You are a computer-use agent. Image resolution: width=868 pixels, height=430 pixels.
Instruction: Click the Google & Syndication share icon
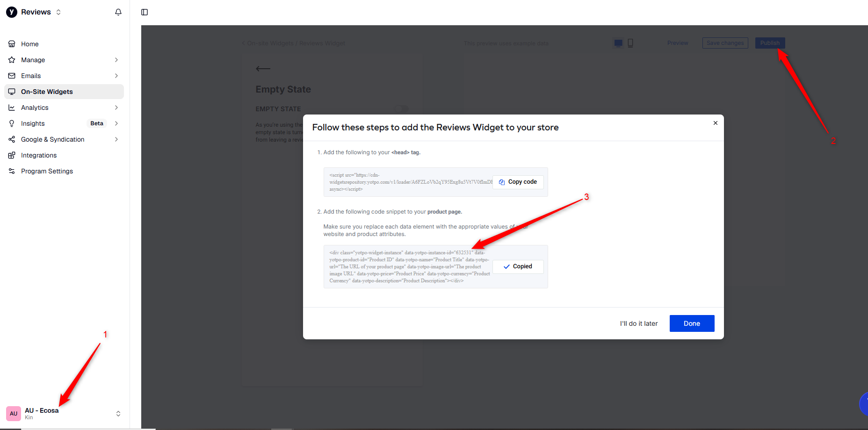point(12,139)
